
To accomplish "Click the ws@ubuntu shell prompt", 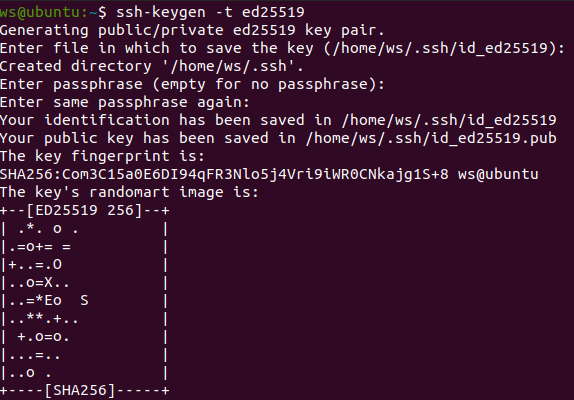I will click(53, 12).
